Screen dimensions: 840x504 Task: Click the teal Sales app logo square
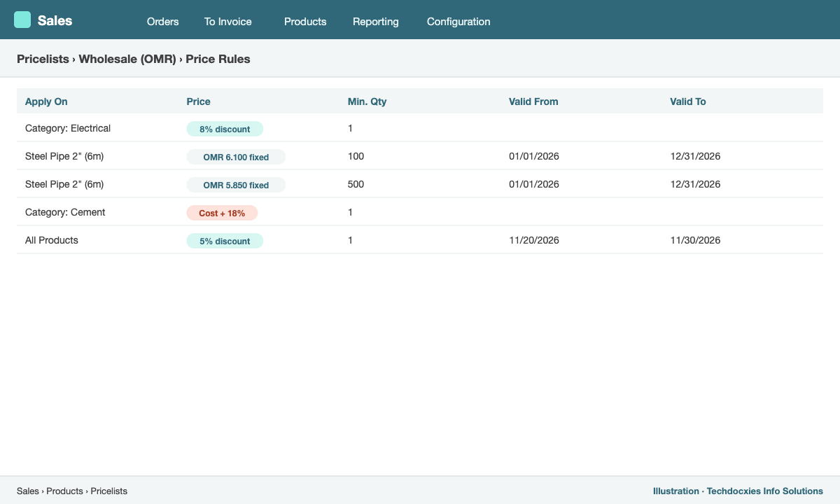click(22, 20)
